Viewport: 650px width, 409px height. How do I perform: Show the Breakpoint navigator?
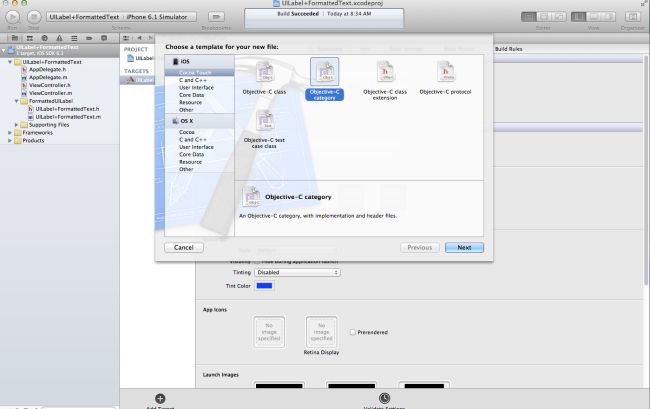click(x=89, y=38)
